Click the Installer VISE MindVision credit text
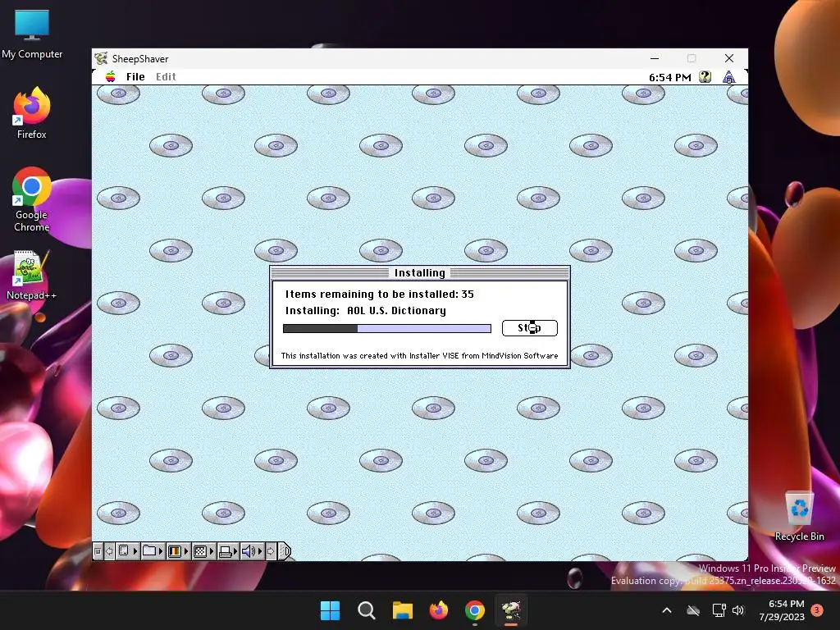840x630 pixels. click(x=419, y=356)
